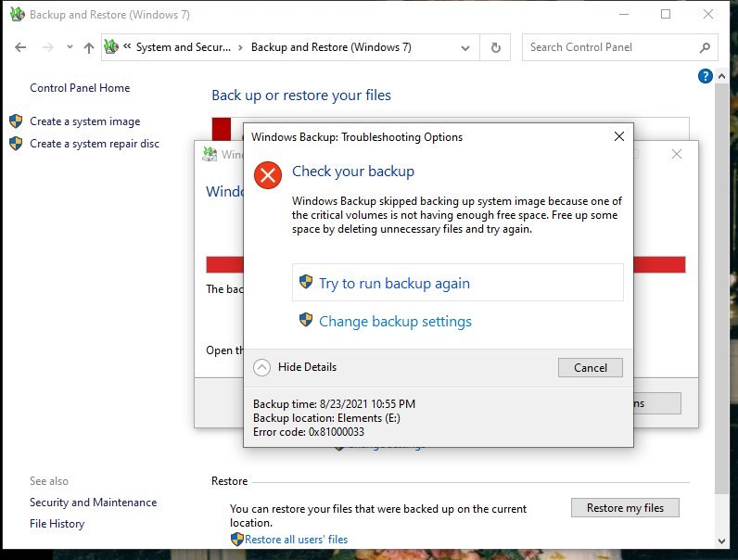Open File History link
738x560 pixels.
(x=57, y=524)
